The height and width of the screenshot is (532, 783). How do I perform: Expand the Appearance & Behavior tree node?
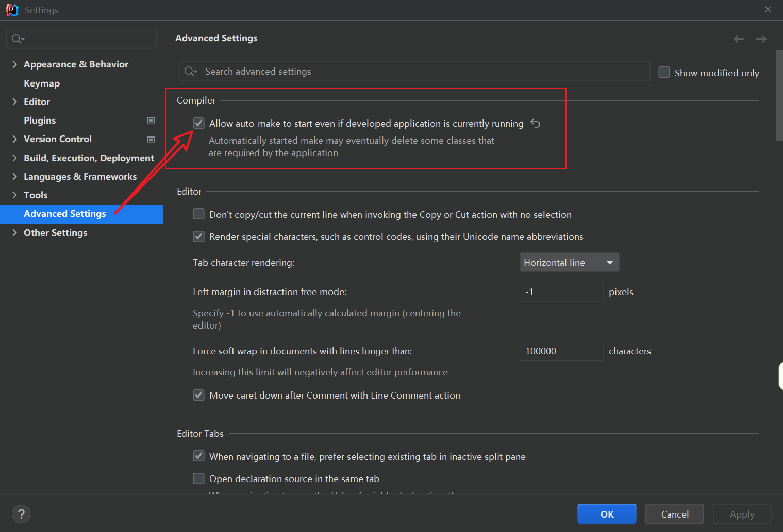tap(14, 64)
